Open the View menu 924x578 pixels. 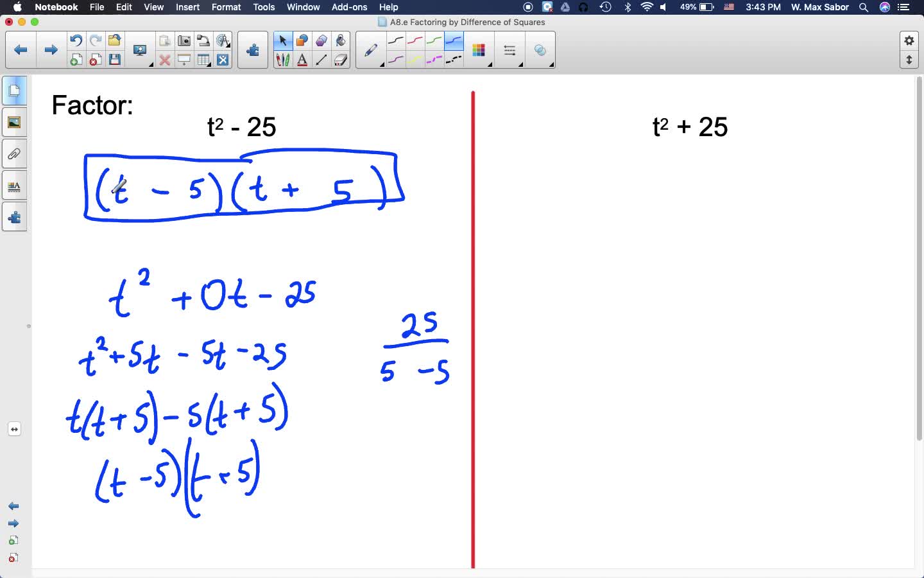153,7
